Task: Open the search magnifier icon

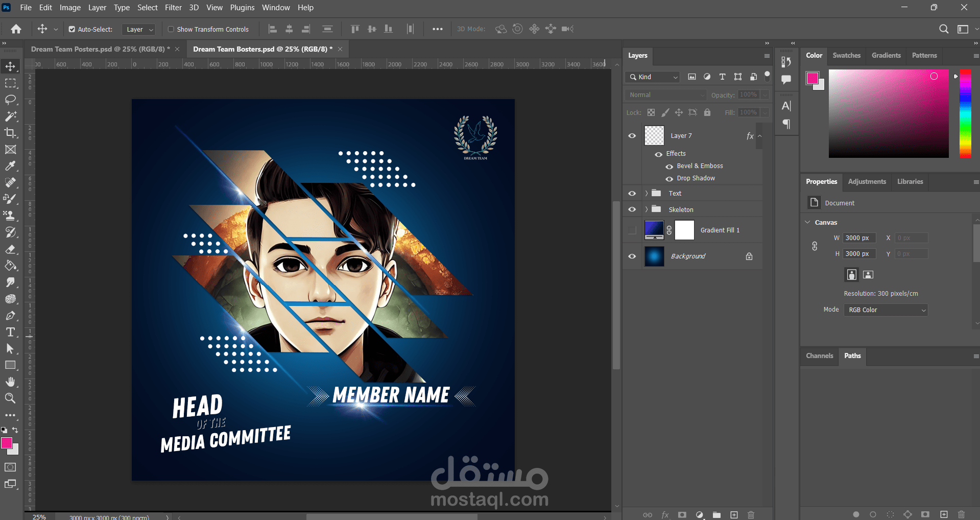Action: [944, 29]
